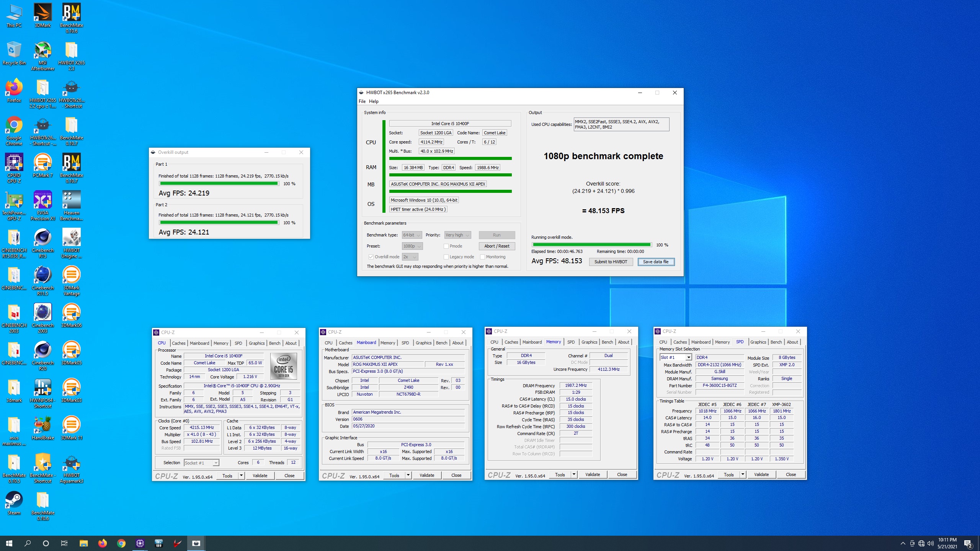Launch Google Chrome from the desktop
Screen dimensions: 980x551
tap(14, 131)
